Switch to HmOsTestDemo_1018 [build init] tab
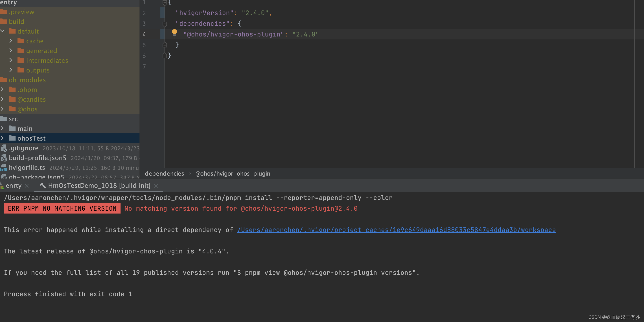Viewport: 644px width, 322px height. (99, 186)
